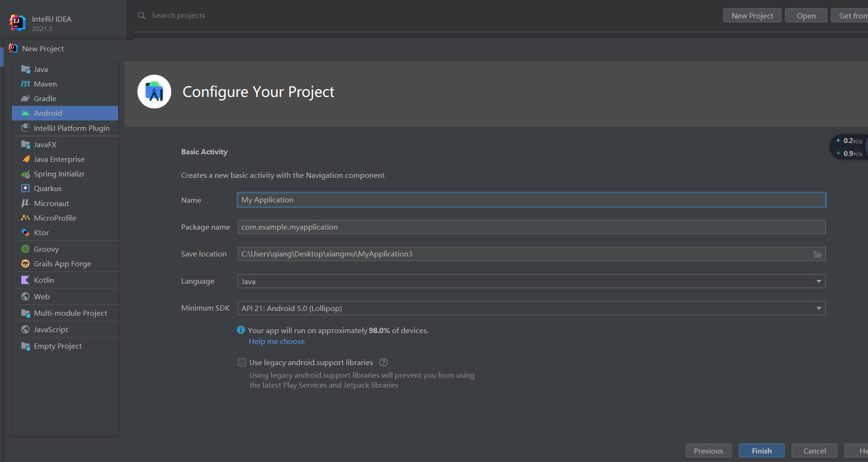868x462 pixels.
Task: Click the MicroProfile icon
Action: [x=25, y=218]
